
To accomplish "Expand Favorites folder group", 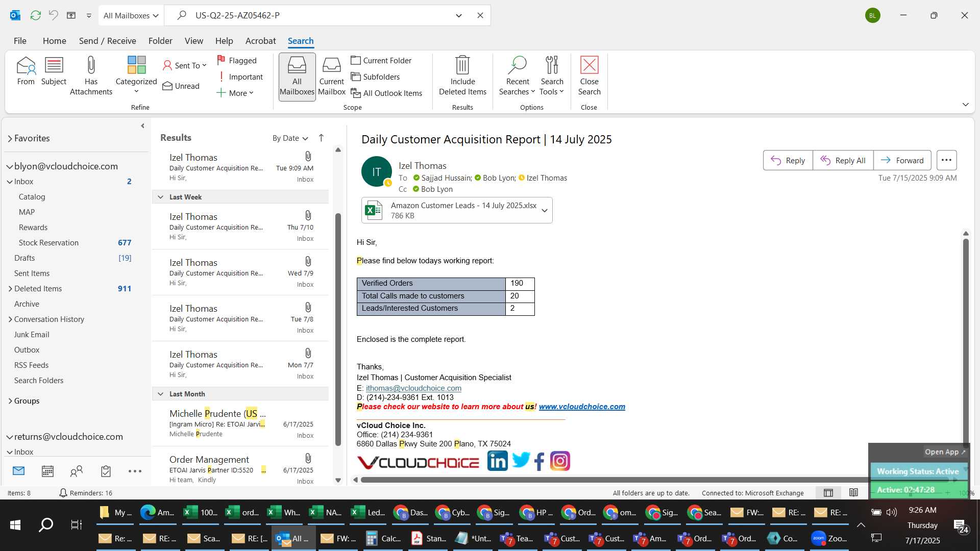I will pos(10,138).
